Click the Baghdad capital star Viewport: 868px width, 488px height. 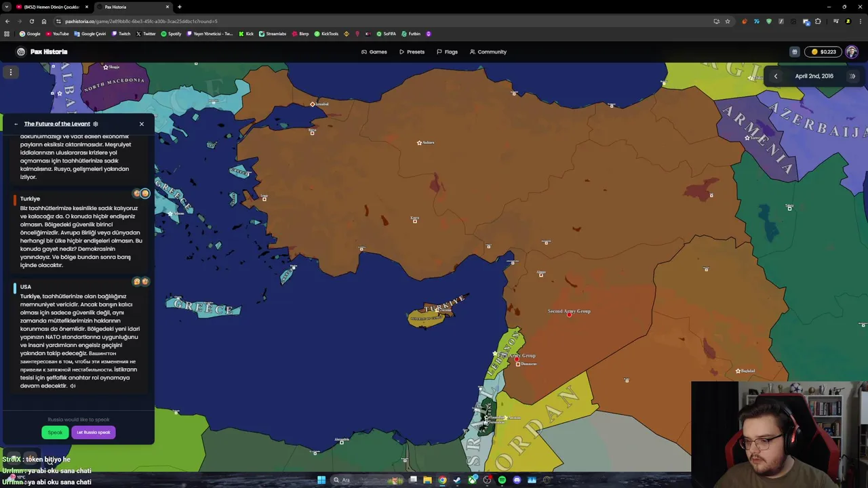tap(738, 371)
